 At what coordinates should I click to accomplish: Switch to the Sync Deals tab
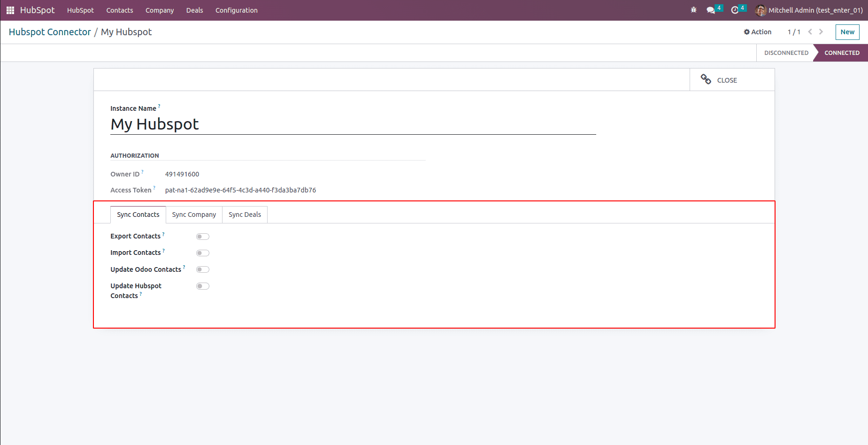245,215
